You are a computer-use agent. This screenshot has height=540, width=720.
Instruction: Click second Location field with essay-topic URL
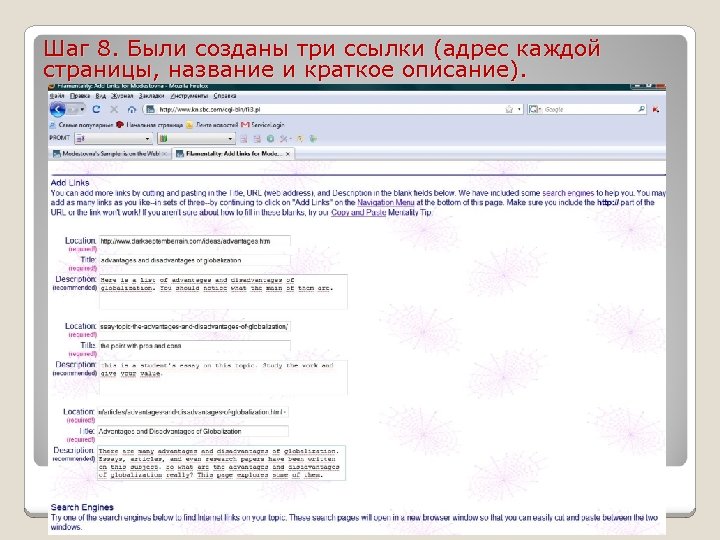195,326
